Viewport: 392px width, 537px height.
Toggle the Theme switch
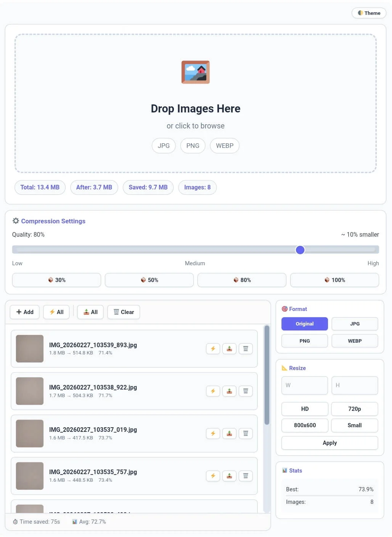[x=369, y=13]
